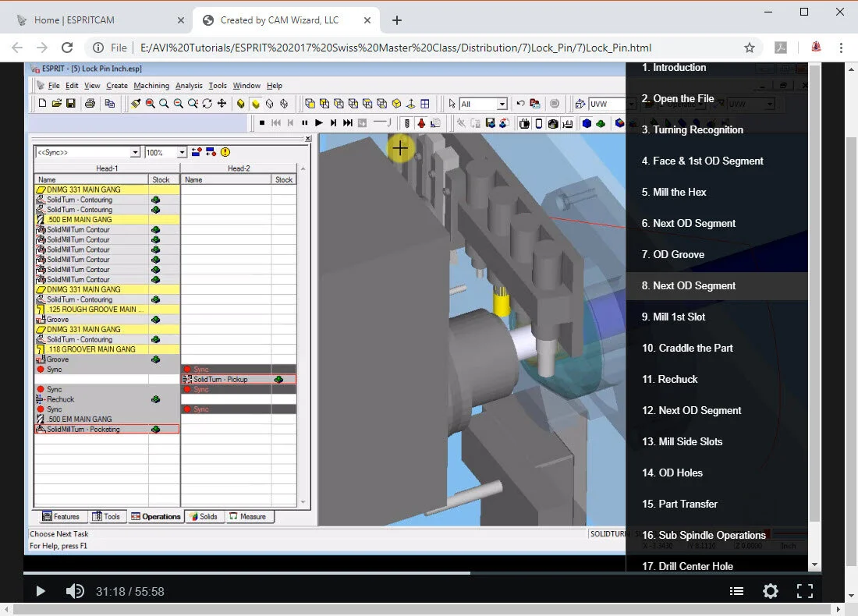Viewport: 858px width, 616px height.
Task: Toggle the chapter list menu icon
Action: pyautogui.click(x=736, y=591)
